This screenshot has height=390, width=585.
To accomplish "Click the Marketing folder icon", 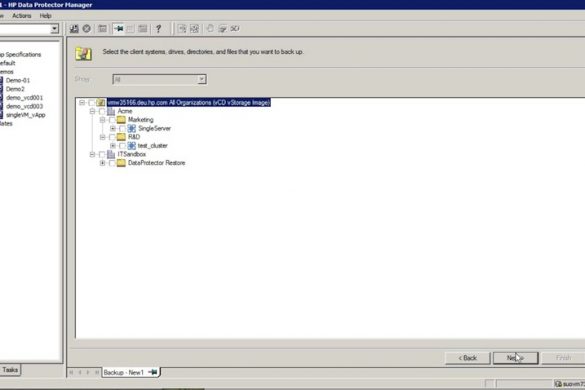I will pyautogui.click(x=121, y=120).
